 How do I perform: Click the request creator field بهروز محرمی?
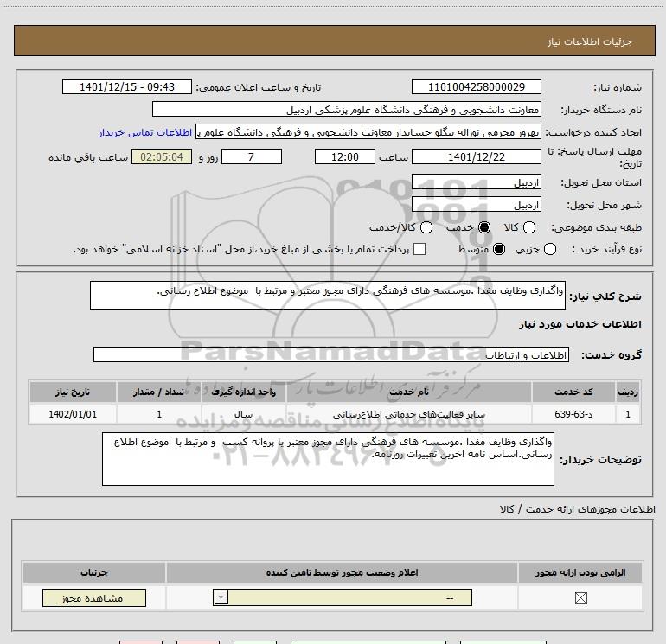pyautogui.click(x=368, y=132)
